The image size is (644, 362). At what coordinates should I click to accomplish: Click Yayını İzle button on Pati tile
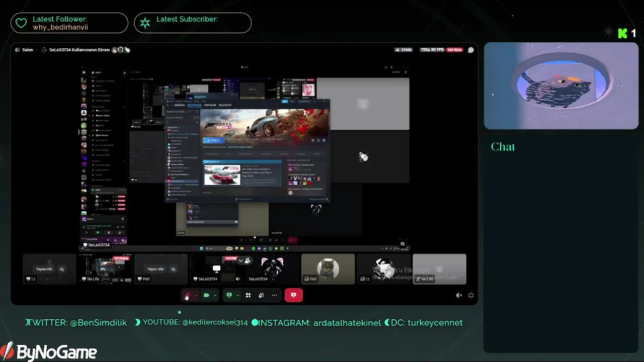155,269
